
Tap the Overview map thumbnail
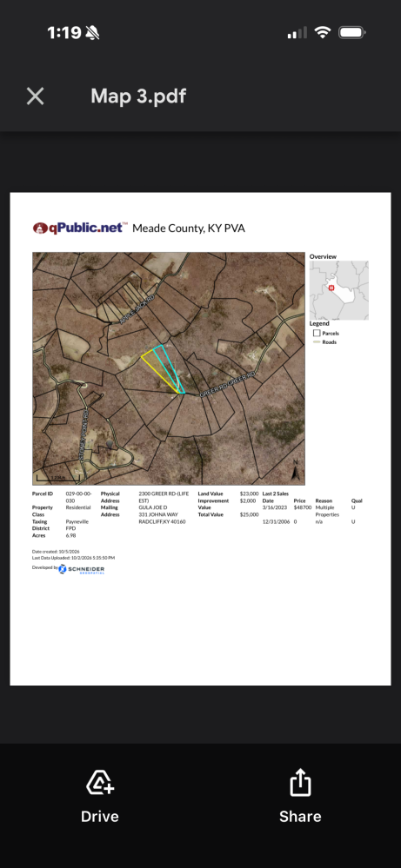point(339,290)
